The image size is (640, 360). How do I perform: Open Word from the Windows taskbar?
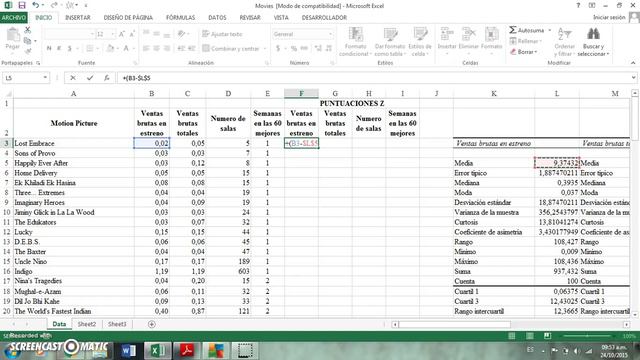point(128,351)
